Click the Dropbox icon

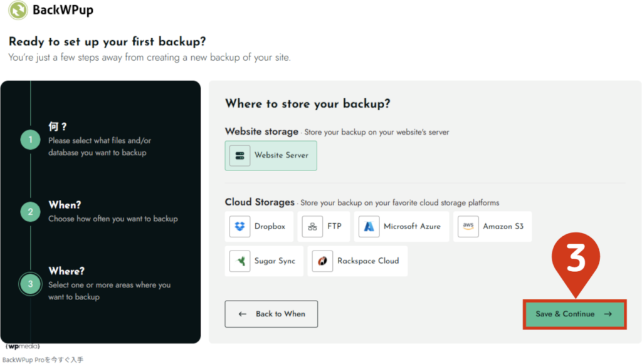pos(240,226)
